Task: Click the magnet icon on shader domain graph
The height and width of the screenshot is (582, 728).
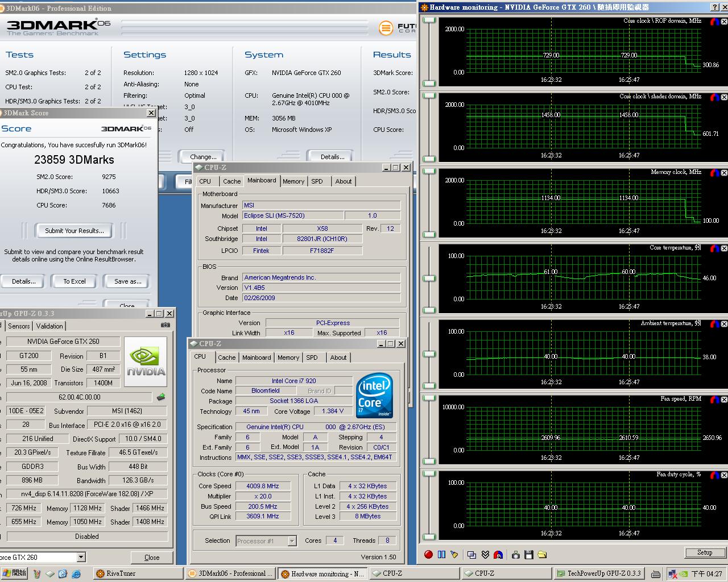Action: click(x=714, y=97)
